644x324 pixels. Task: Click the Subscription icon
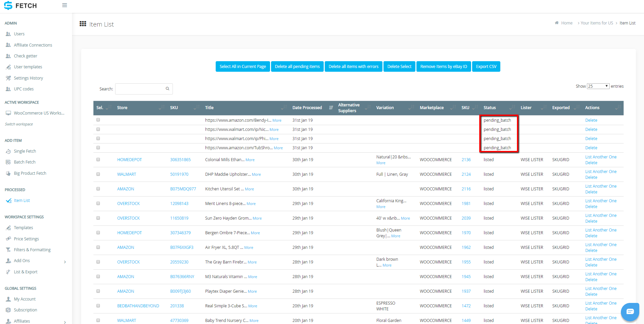tap(8, 310)
